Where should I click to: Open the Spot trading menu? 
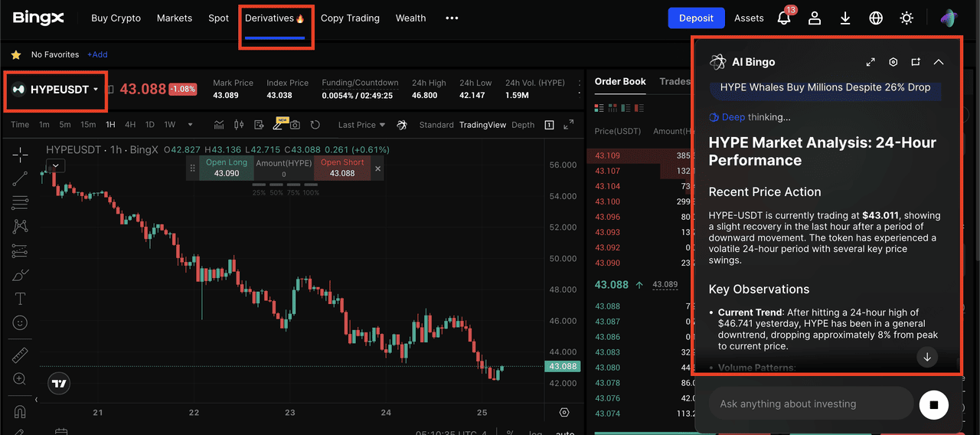click(218, 18)
